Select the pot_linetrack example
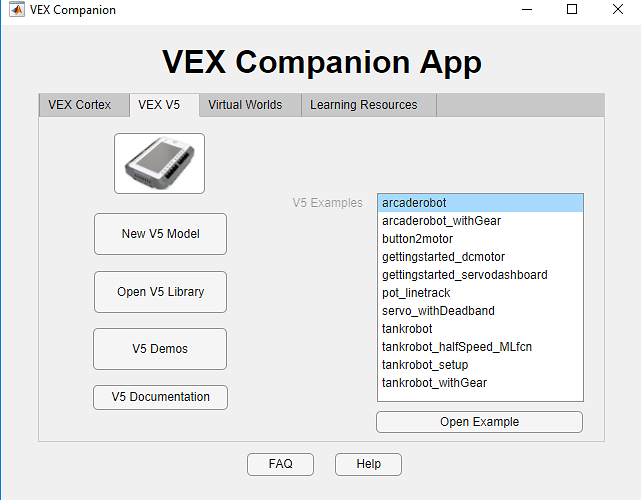Viewport: 641px width, 500px height. click(480, 293)
